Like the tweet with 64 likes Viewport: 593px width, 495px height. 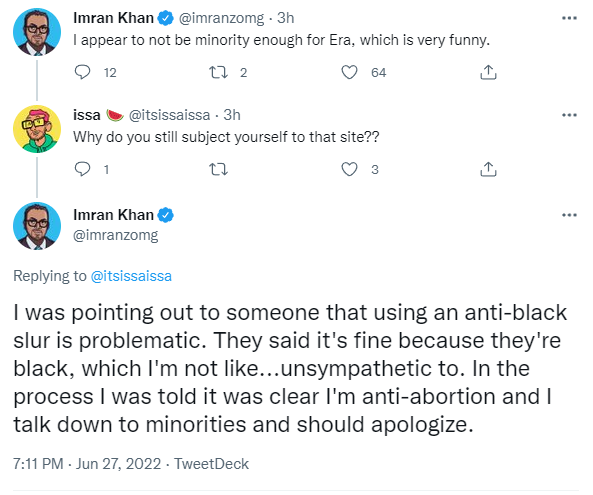coord(349,72)
